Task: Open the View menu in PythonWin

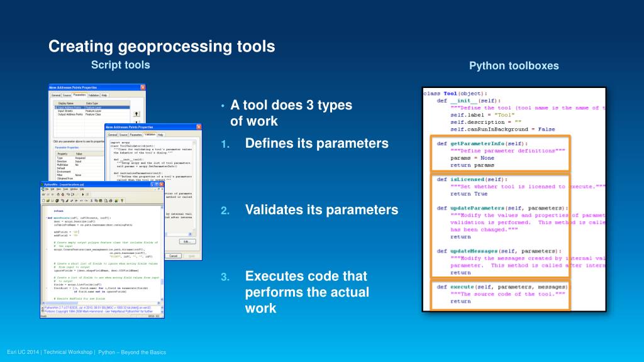Action: (x=58, y=189)
